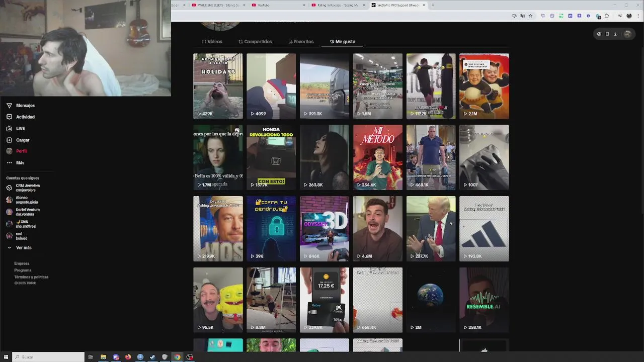Open the glove video with 1007 views
This screenshot has height=362, width=644.
[484, 157]
